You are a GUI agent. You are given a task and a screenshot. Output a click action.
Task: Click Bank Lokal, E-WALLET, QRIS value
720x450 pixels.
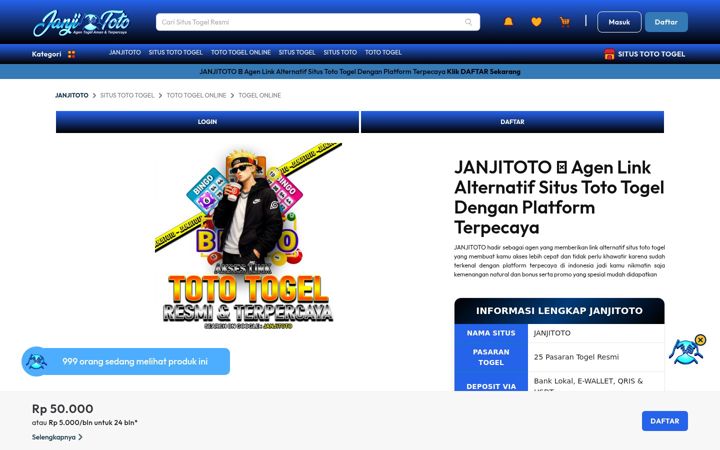(x=596, y=382)
